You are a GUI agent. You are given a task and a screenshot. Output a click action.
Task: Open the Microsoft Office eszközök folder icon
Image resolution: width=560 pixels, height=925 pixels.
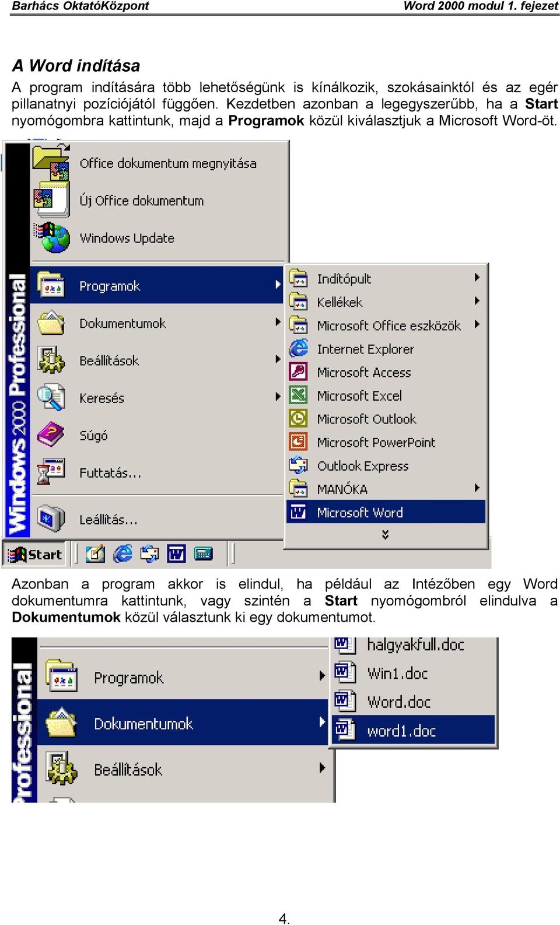(299, 325)
